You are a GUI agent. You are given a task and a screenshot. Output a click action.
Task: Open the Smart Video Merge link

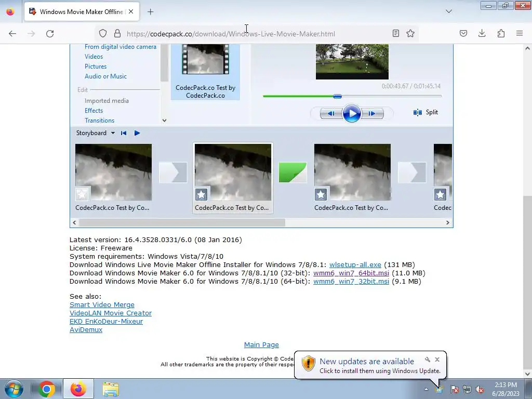coord(102,304)
